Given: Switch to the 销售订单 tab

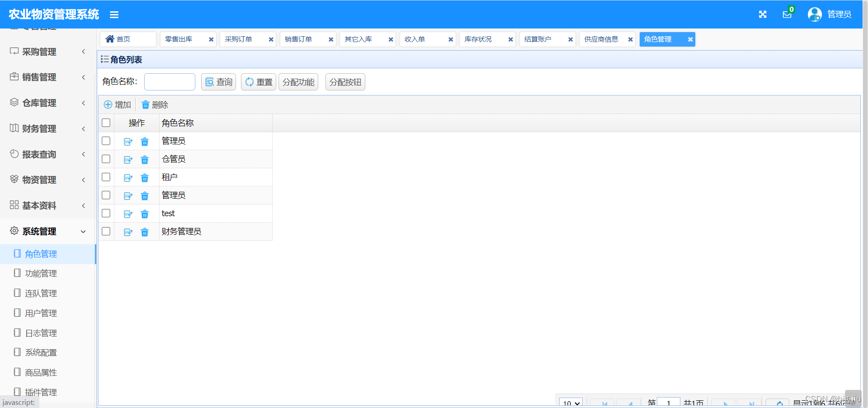Looking at the screenshot, I should point(299,39).
